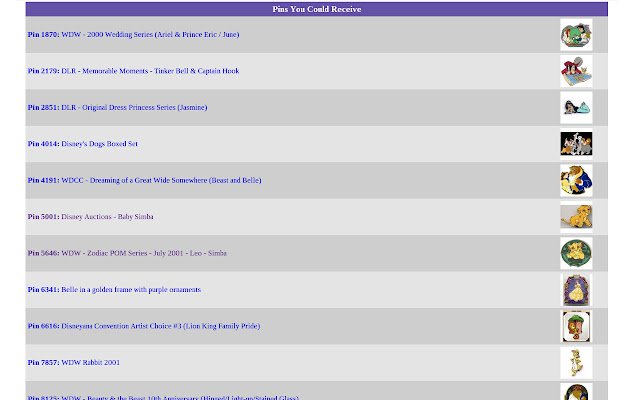View Lion King Family Pride thumbnail
The width and height of the screenshot is (640, 400).
(x=576, y=326)
